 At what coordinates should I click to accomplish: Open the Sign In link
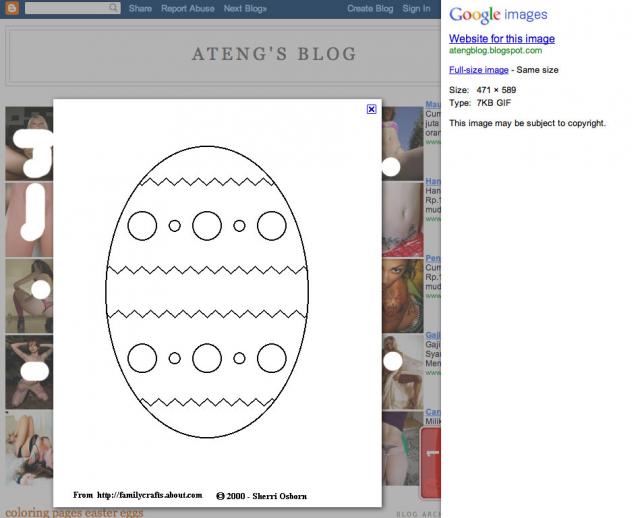pyautogui.click(x=416, y=9)
